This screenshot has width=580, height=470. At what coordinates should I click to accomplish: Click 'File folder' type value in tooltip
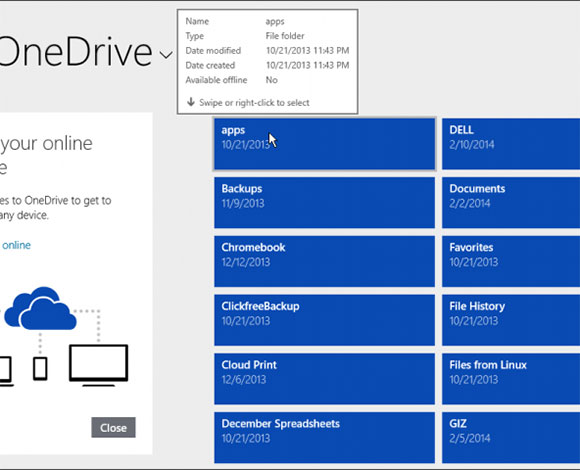(x=285, y=36)
